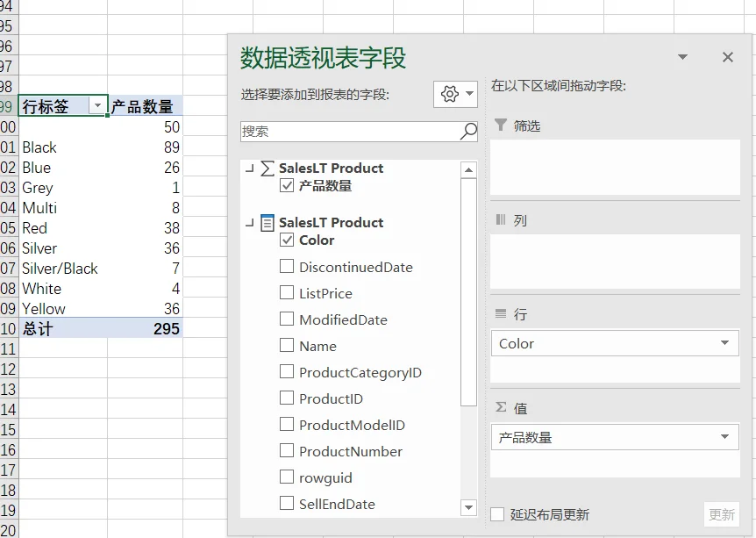Enable the 延迟布局更新 checkbox

point(497,514)
